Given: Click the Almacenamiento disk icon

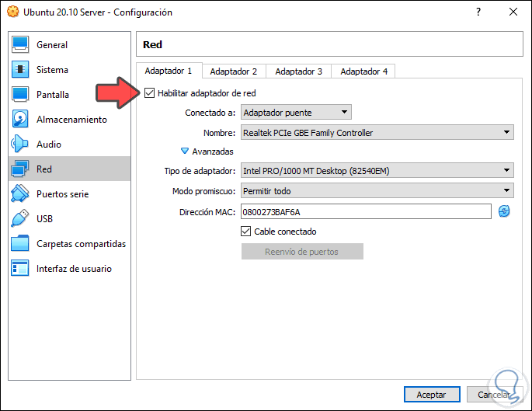Looking at the screenshot, I should [21, 120].
